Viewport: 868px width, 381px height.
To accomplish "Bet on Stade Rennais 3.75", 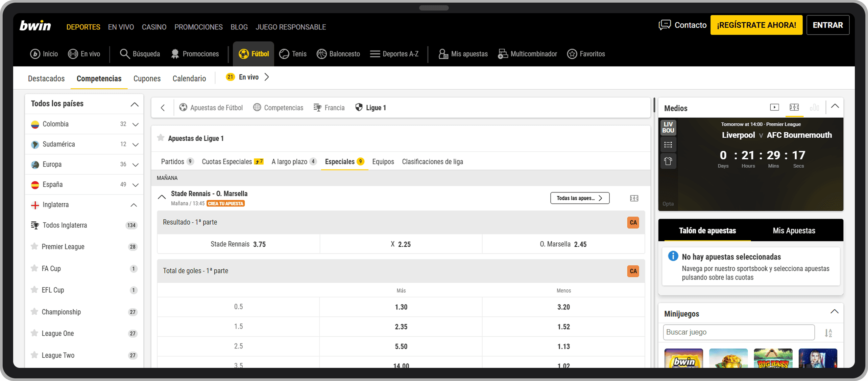I will pos(238,244).
